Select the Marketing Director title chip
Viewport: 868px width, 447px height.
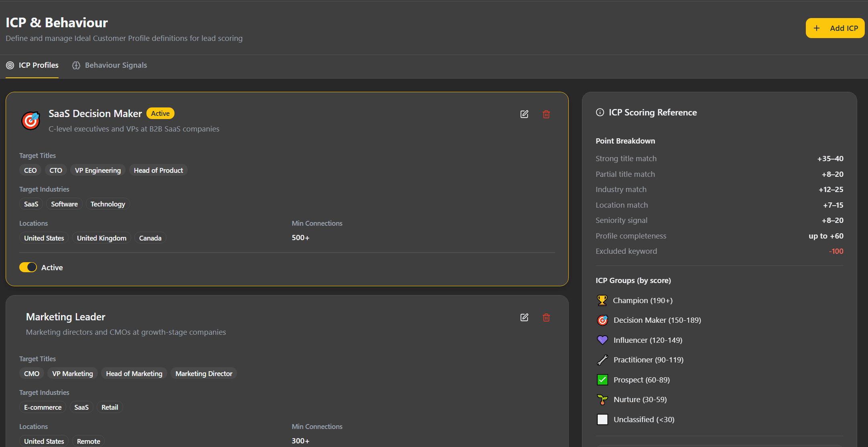point(204,374)
